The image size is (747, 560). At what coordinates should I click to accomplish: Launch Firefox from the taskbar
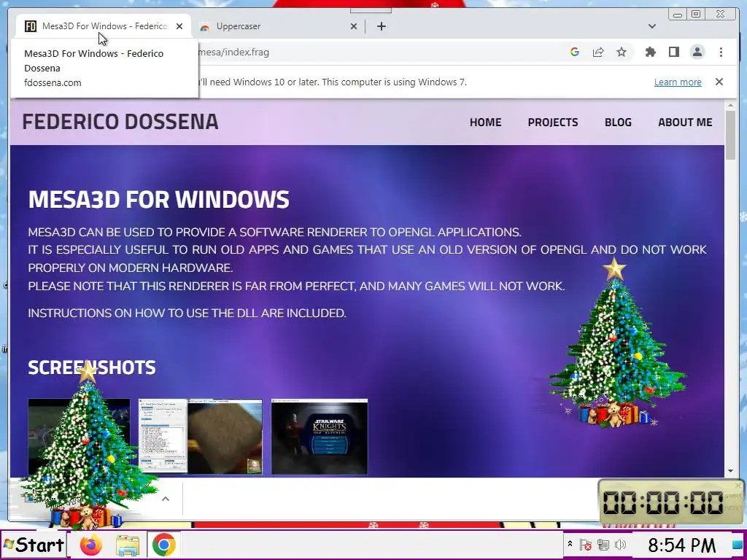[91, 545]
